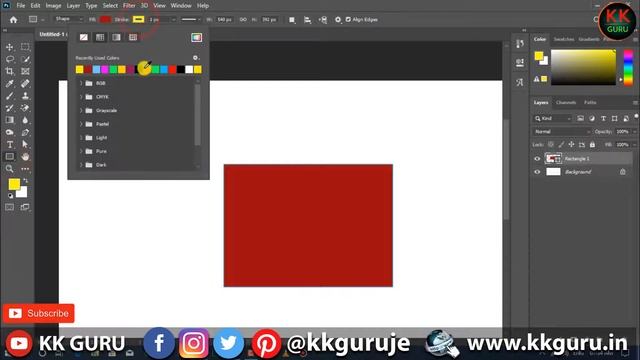Image resolution: width=640 pixels, height=360 pixels.
Task: Open the Image menu
Action: (x=53, y=6)
